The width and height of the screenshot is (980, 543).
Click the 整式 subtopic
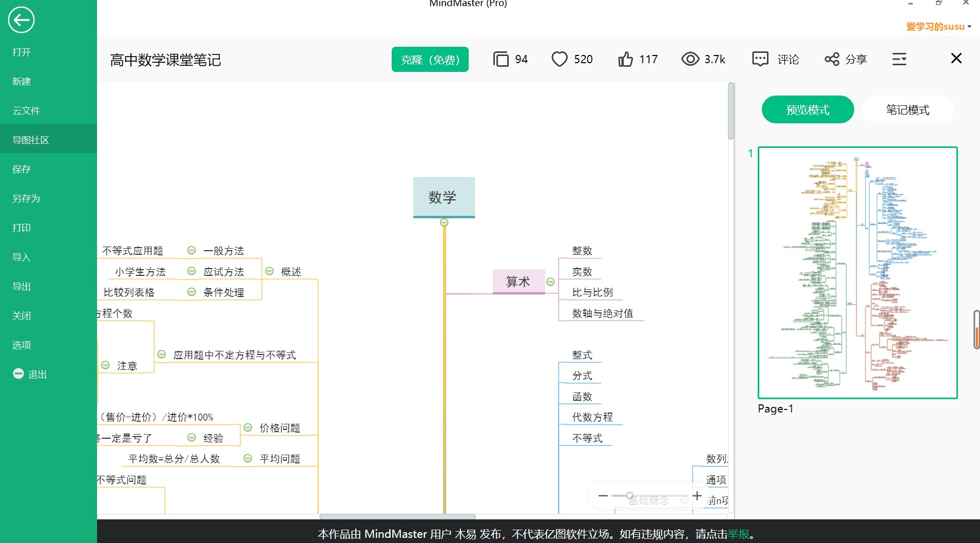pyautogui.click(x=582, y=355)
